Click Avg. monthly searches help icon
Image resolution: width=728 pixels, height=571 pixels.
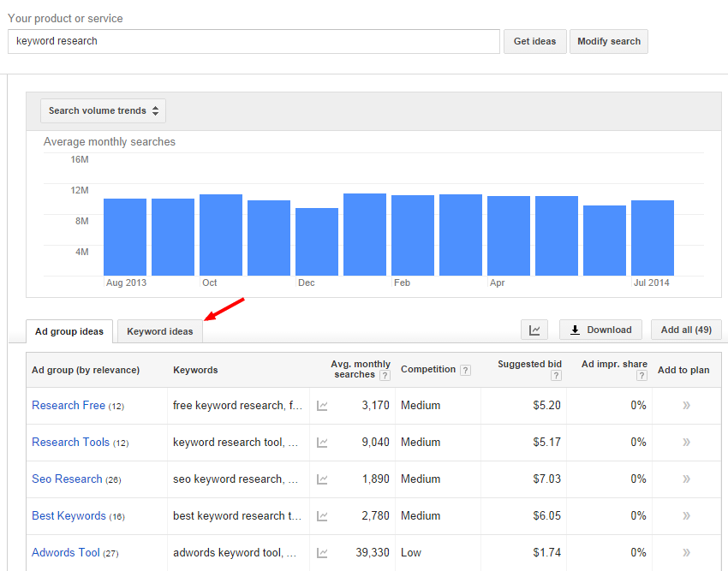coord(385,374)
